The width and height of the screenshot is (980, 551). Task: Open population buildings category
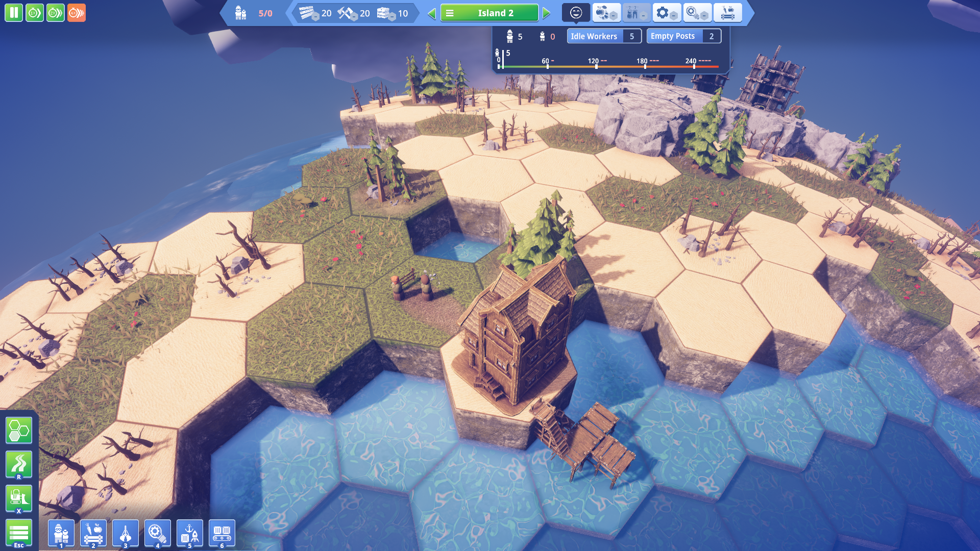(61, 534)
